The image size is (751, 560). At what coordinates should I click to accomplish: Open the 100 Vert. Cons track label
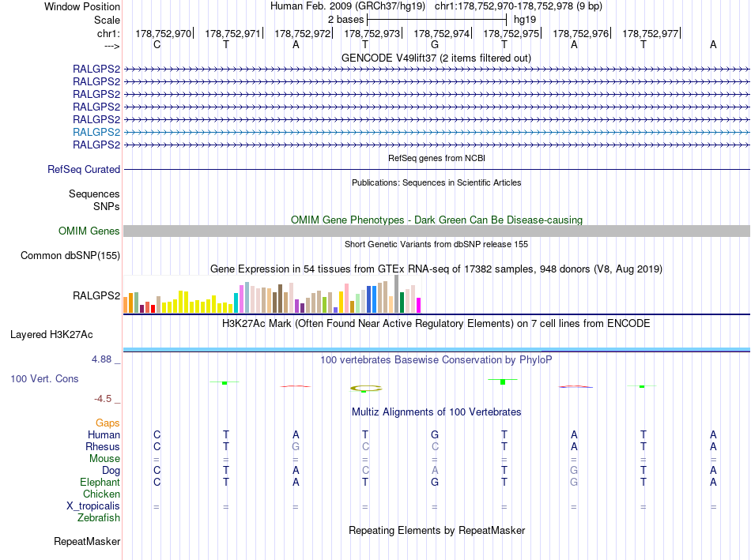(44, 378)
